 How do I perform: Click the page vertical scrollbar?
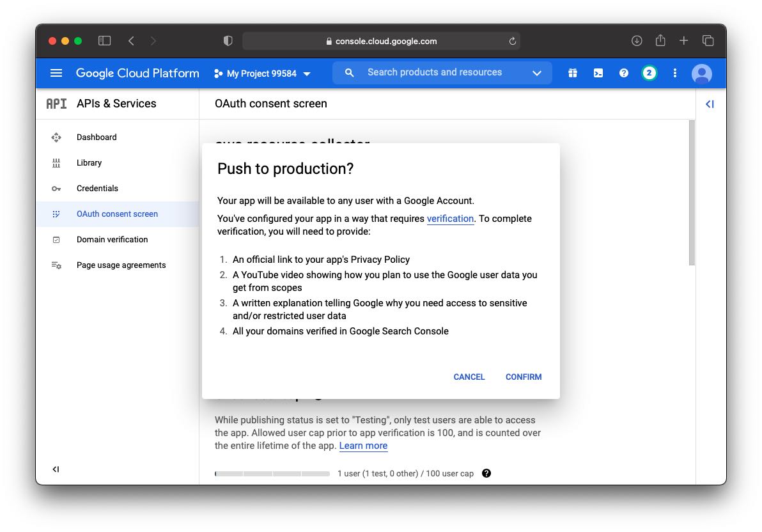coord(692,193)
